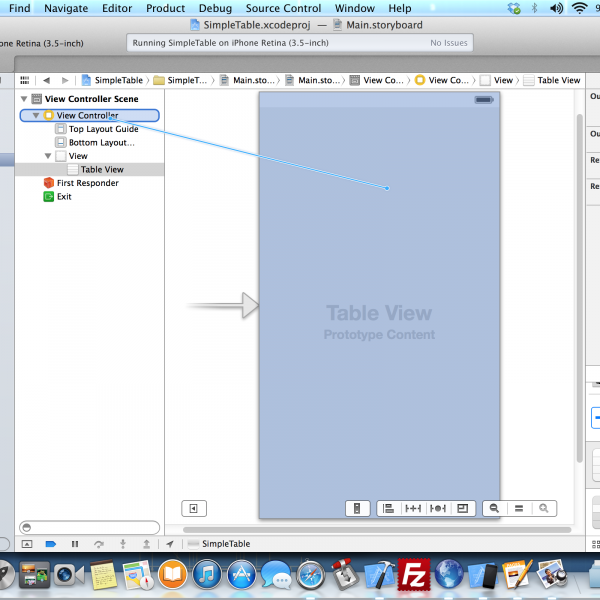Screen dimensions: 600x600
Task: Go back using the jump bar left arrow
Action: coord(46,80)
